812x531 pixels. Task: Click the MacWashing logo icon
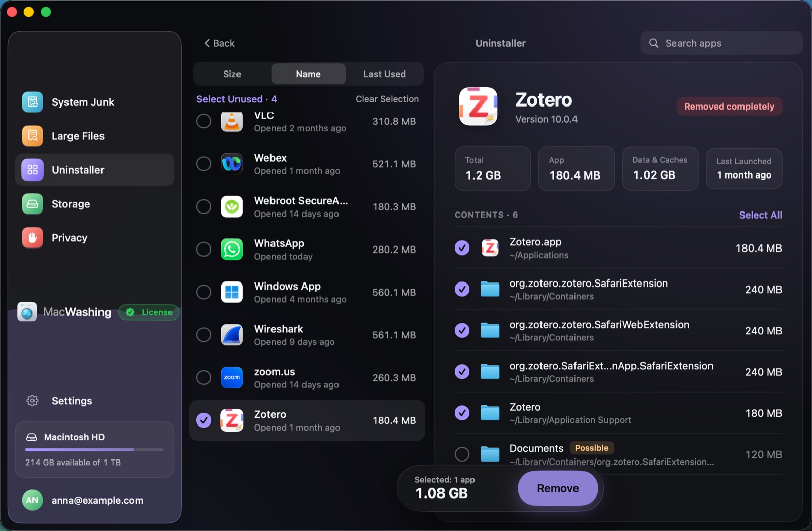pyautogui.click(x=27, y=312)
